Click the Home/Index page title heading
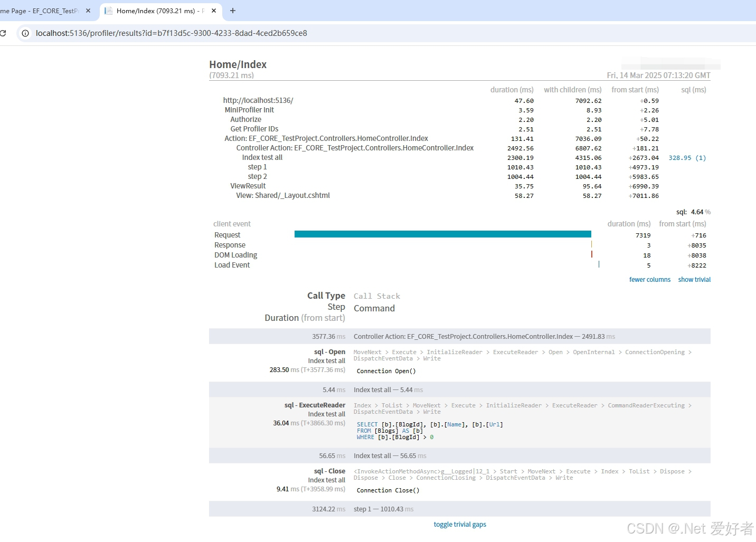The width and height of the screenshot is (756, 542). [238, 64]
